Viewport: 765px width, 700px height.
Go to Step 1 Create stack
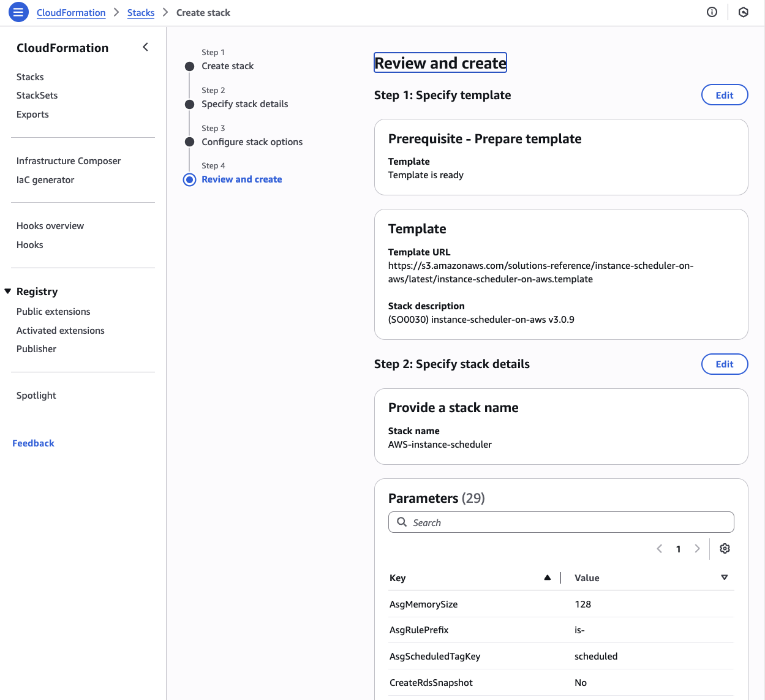(x=227, y=66)
